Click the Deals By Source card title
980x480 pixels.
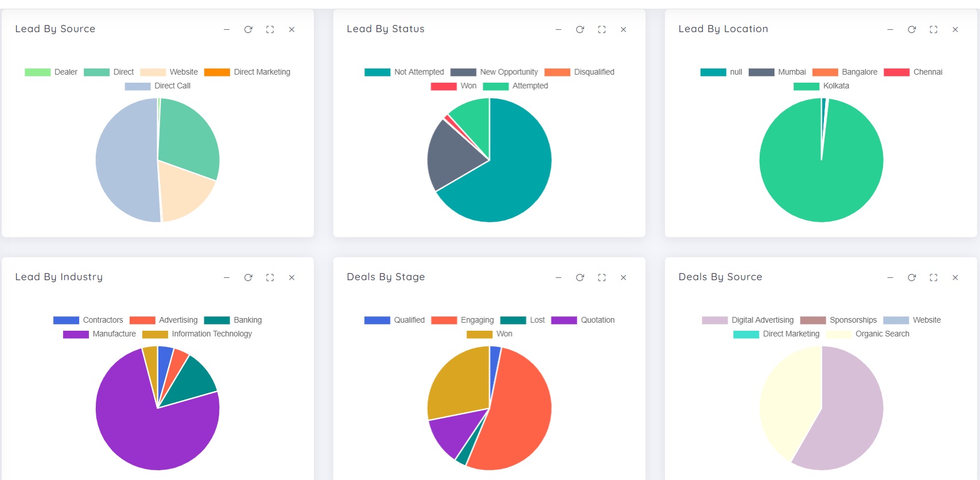coord(720,277)
